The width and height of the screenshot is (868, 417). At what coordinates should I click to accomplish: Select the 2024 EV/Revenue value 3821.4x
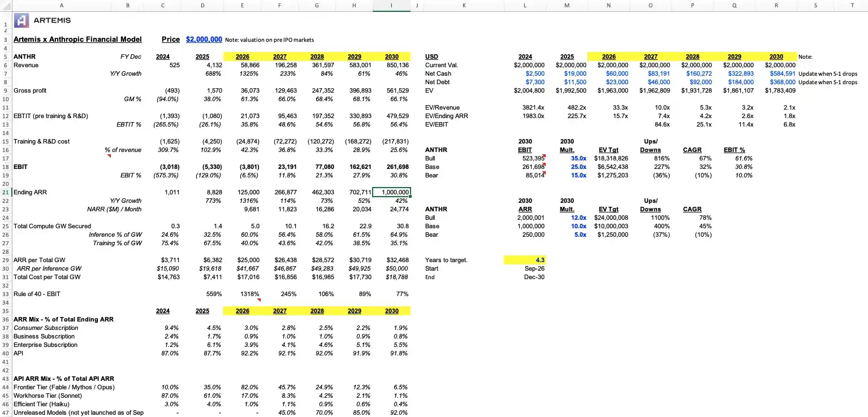pyautogui.click(x=533, y=107)
